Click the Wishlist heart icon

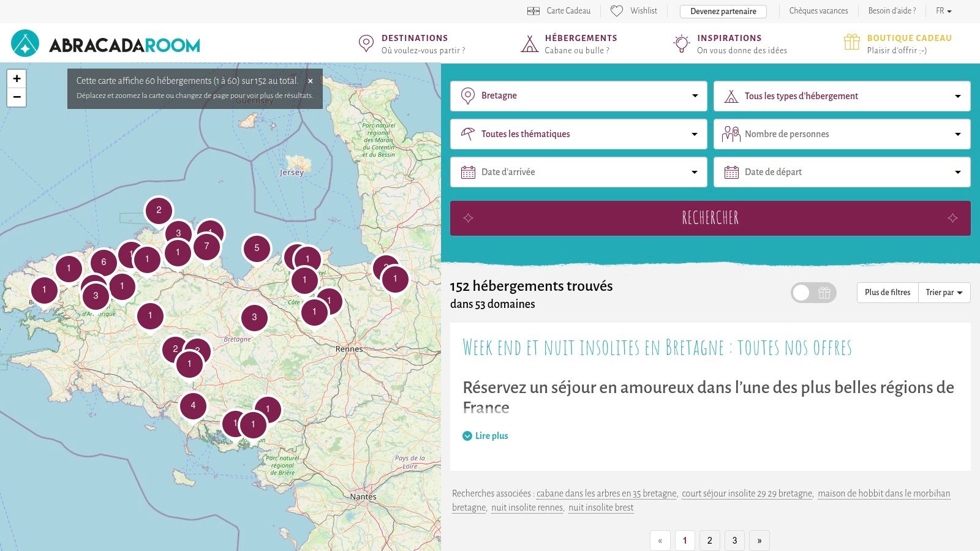617,11
